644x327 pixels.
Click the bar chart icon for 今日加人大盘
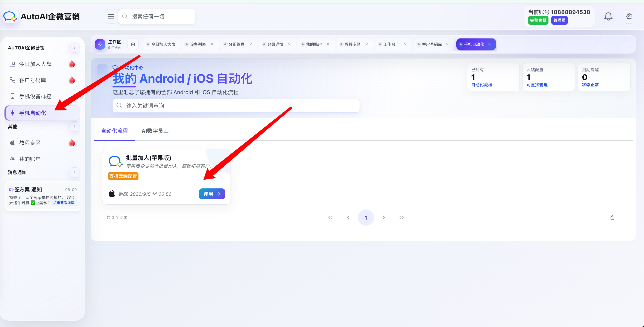point(12,64)
